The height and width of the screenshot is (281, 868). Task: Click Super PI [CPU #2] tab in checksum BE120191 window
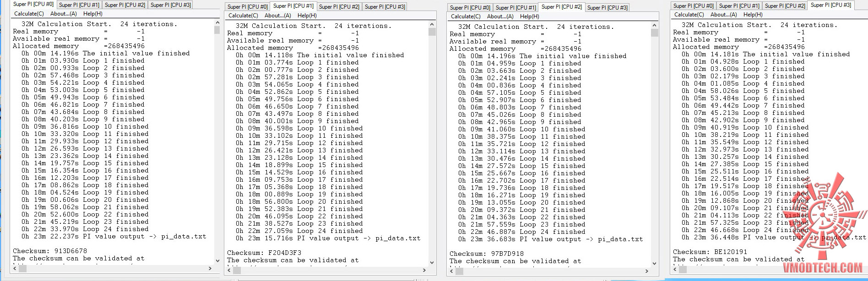click(785, 6)
